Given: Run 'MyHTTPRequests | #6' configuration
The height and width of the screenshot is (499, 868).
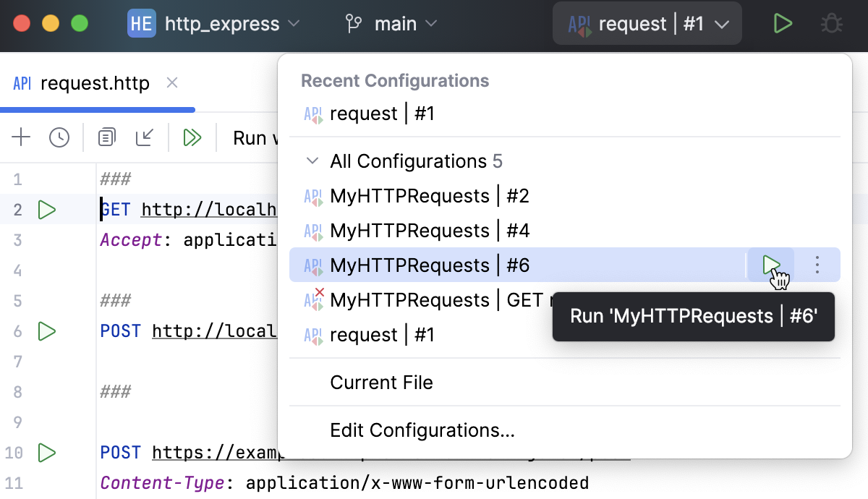Looking at the screenshot, I should pyautogui.click(x=770, y=265).
